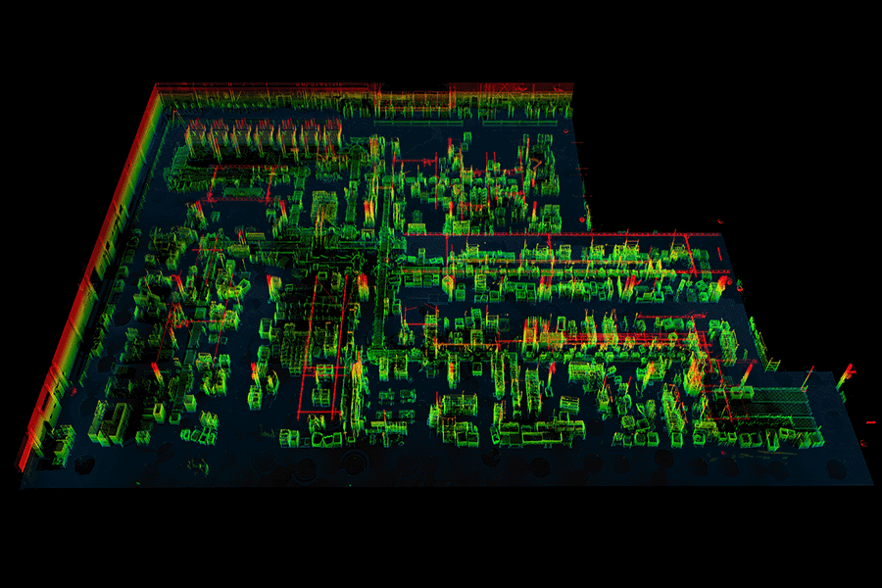
Task: Click the row of tall racks top-left
Action: pyautogui.click(x=260, y=137)
